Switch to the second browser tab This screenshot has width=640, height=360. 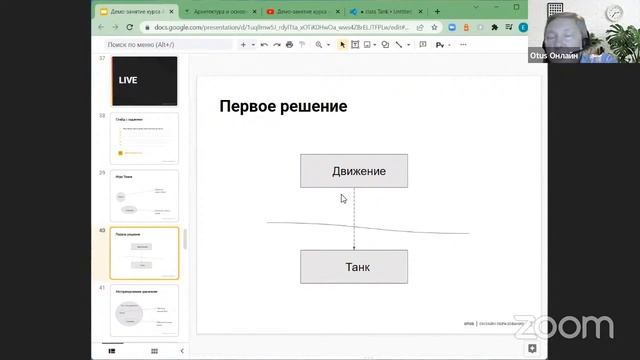(x=220, y=12)
